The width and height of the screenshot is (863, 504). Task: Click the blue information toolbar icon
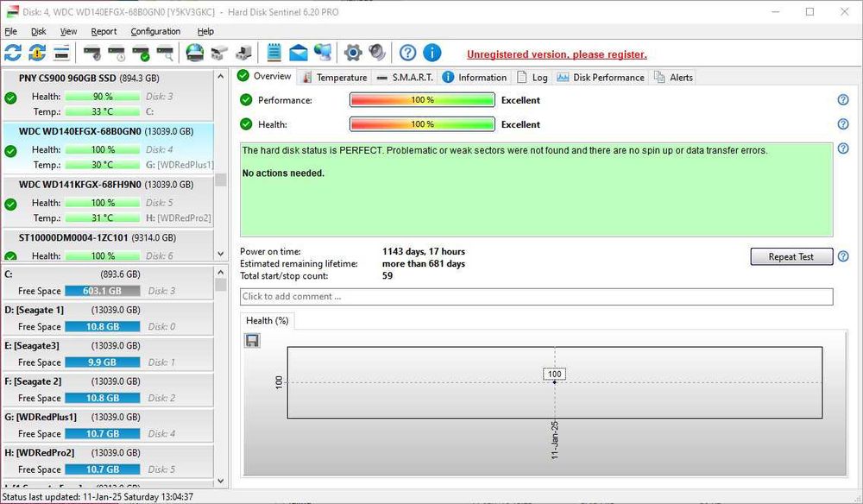click(432, 53)
